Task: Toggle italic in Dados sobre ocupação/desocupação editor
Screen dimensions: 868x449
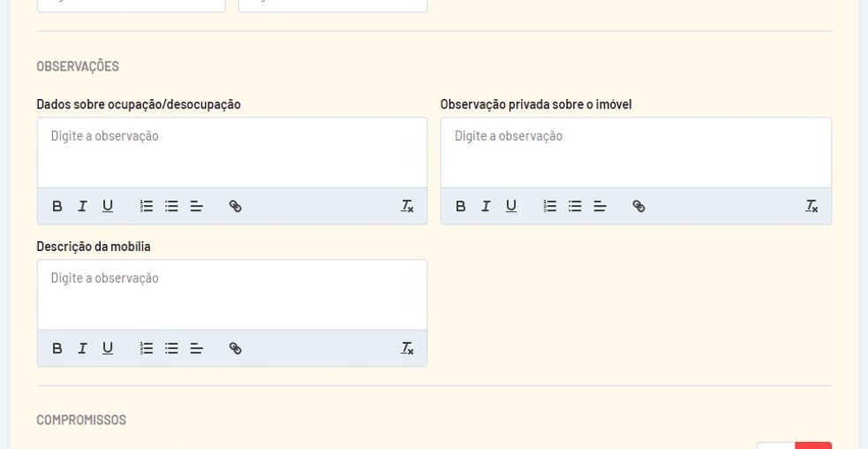Action: pos(82,206)
